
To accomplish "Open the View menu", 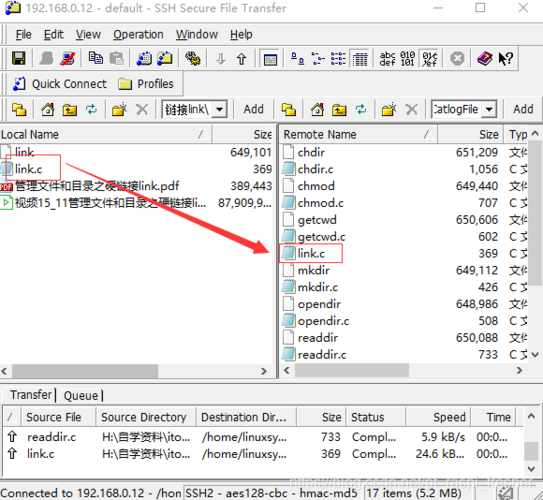I will [x=88, y=34].
